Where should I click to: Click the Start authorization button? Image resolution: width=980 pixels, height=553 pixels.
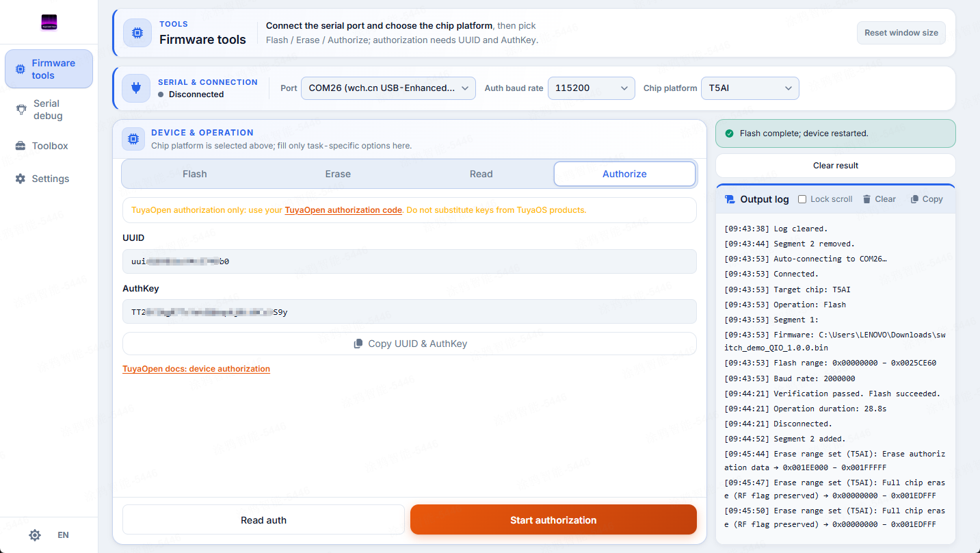click(x=553, y=520)
